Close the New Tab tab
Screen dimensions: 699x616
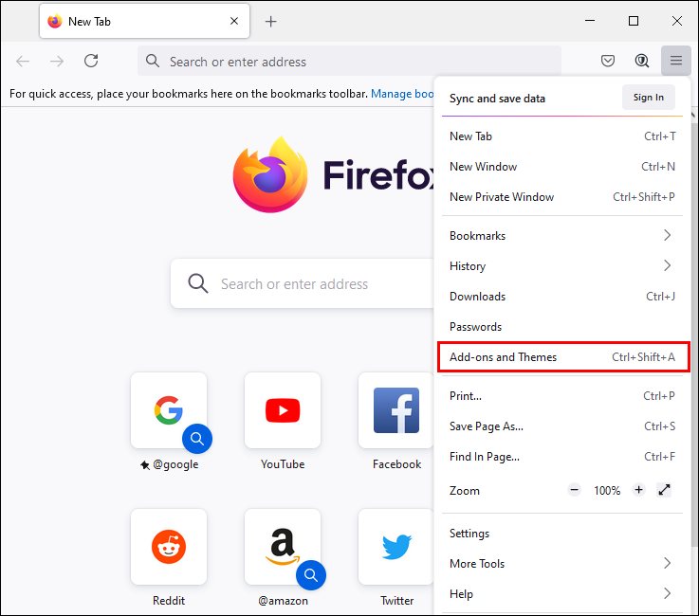234,21
